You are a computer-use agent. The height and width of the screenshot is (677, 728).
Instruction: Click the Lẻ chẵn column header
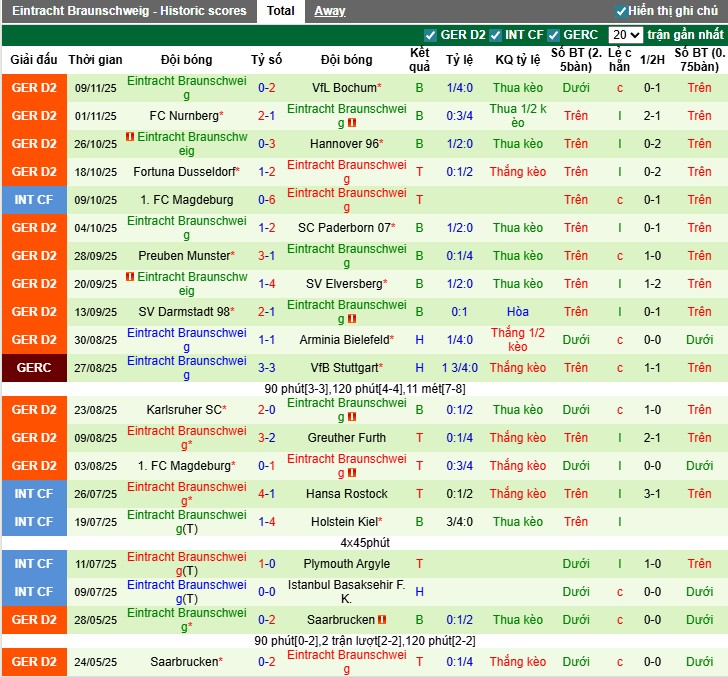(619, 60)
